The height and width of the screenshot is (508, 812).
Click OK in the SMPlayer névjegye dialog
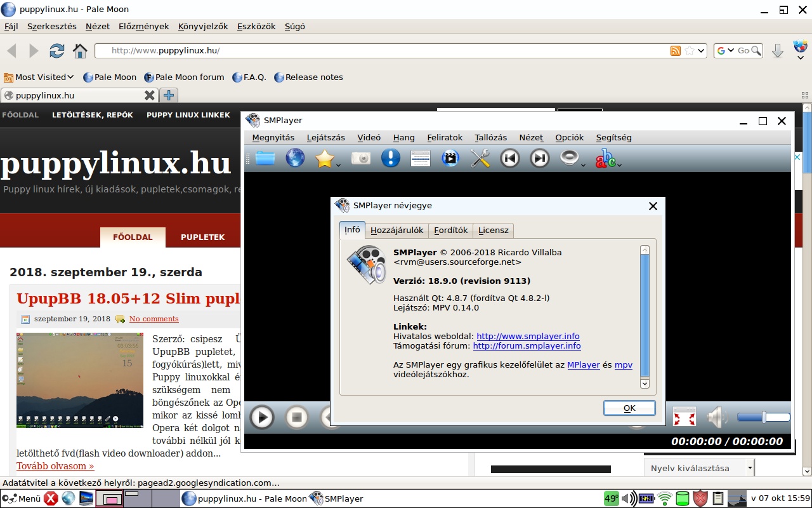pos(629,408)
